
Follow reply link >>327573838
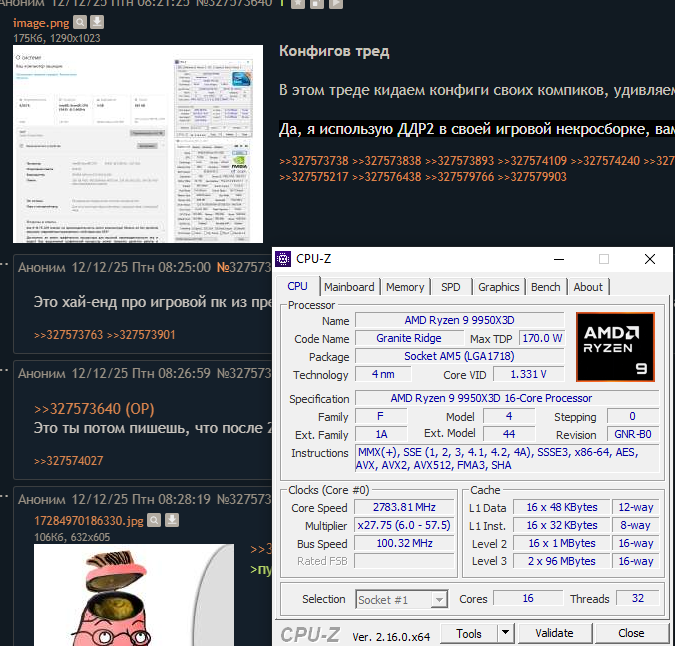point(386,161)
